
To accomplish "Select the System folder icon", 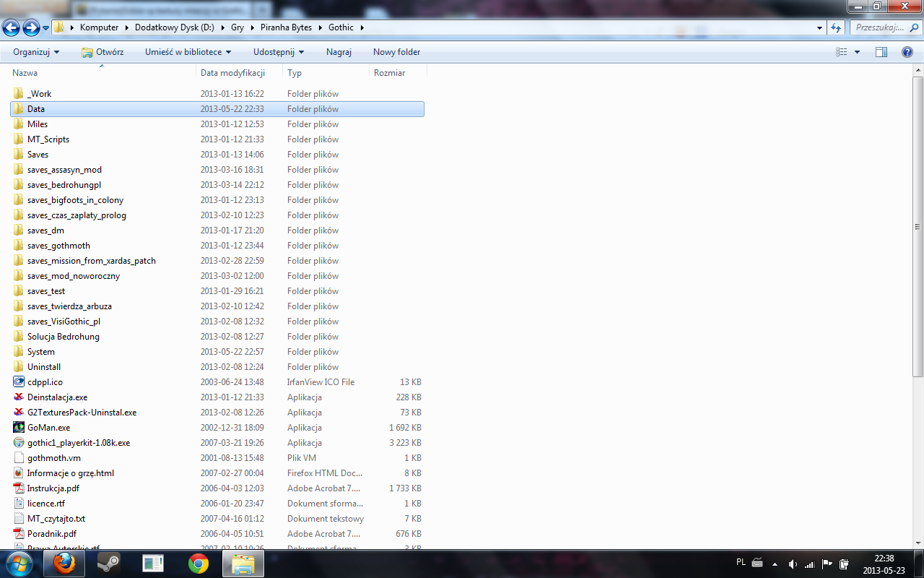I will [19, 352].
